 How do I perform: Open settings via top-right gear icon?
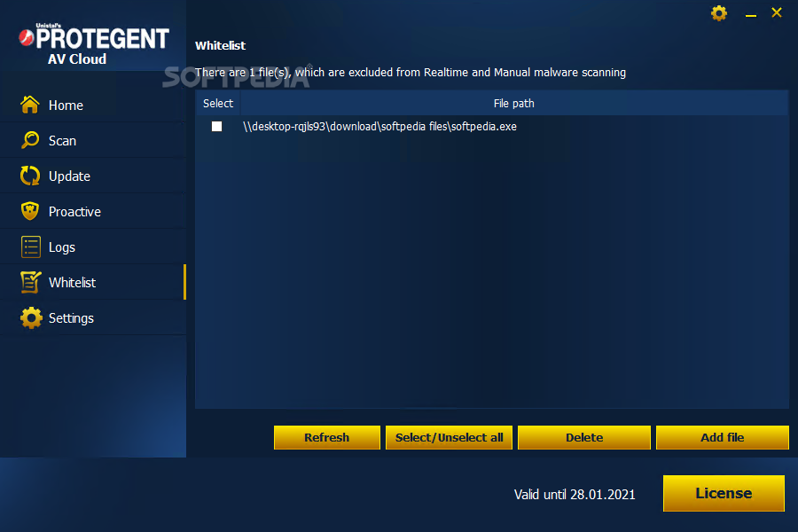pos(718,12)
